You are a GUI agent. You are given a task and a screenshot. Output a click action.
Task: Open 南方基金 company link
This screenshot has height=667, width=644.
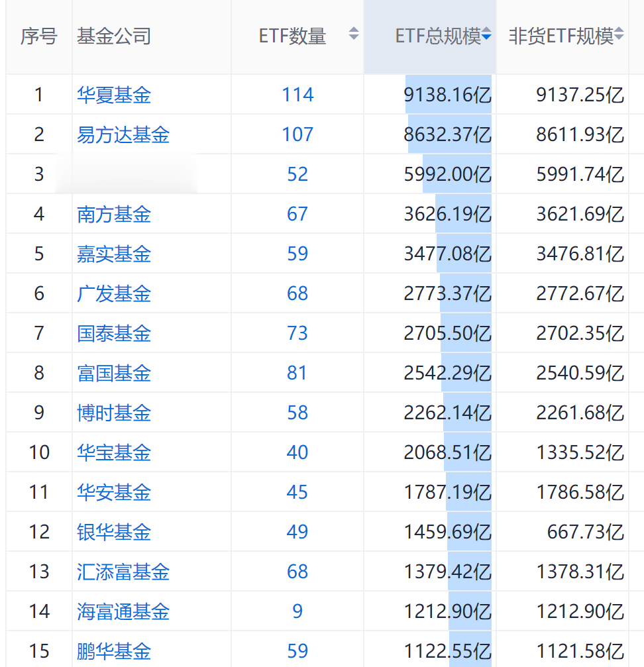coord(113,215)
